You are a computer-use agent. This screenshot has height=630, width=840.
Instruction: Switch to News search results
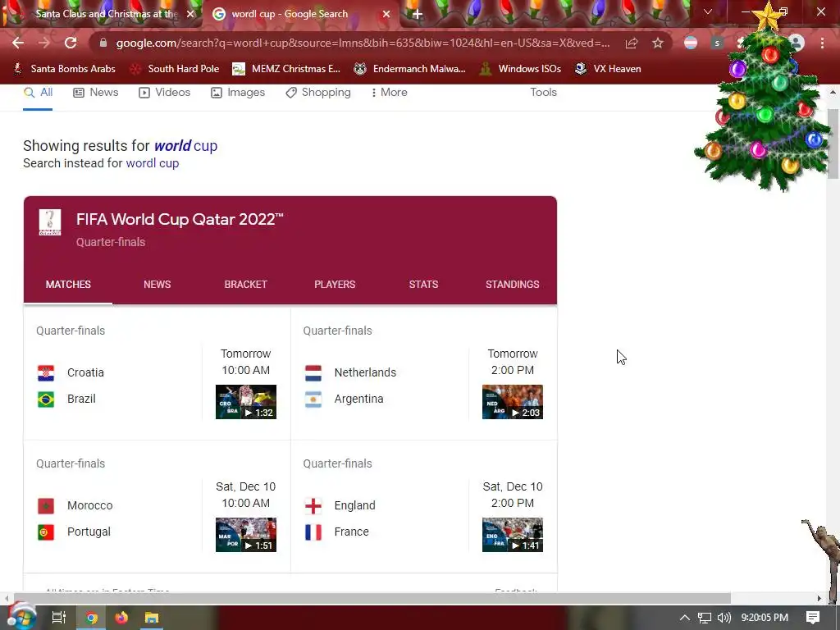point(96,93)
